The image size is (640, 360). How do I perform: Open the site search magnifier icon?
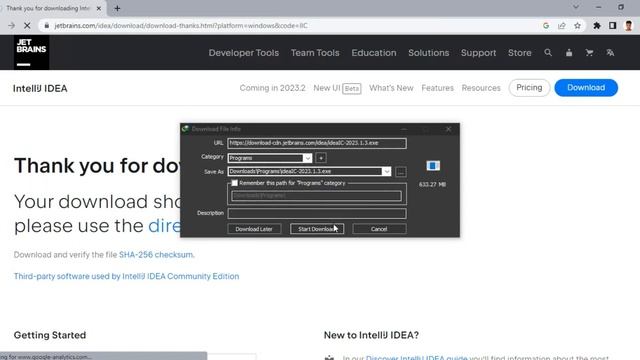548,53
